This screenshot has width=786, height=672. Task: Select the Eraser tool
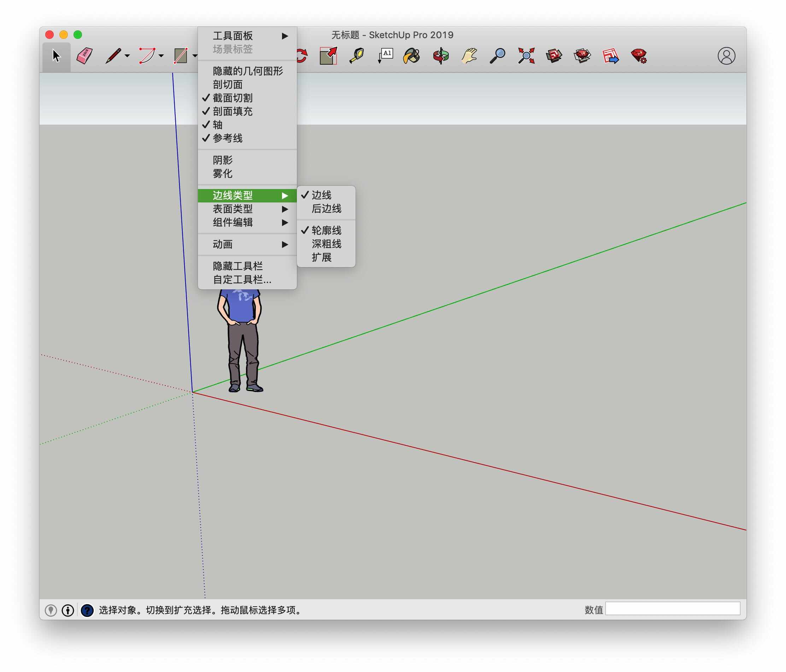point(84,56)
